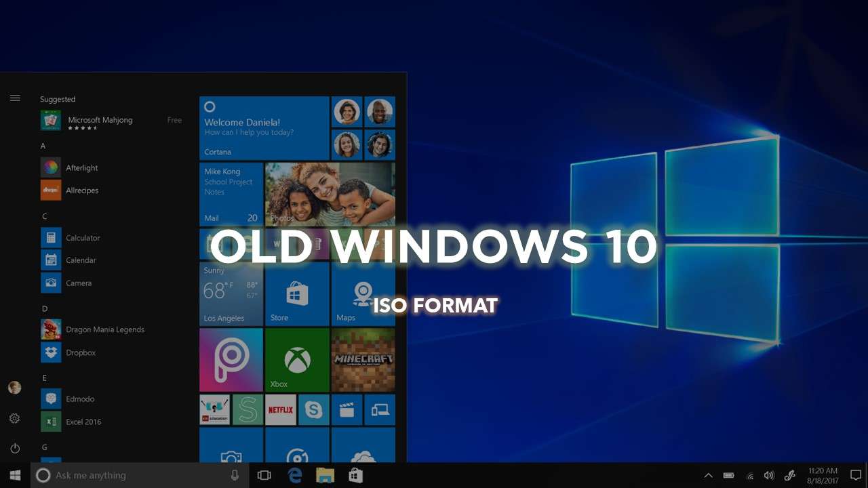This screenshot has height=488, width=868.
Task: Open the green Xbox tile
Action: [297, 360]
